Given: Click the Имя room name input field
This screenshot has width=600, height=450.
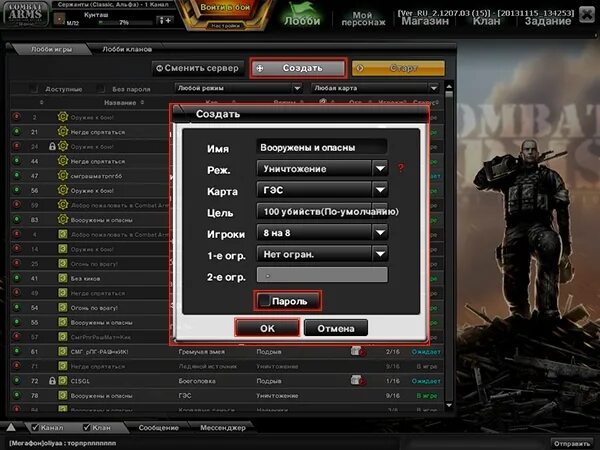Looking at the screenshot, I should click(322, 147).
